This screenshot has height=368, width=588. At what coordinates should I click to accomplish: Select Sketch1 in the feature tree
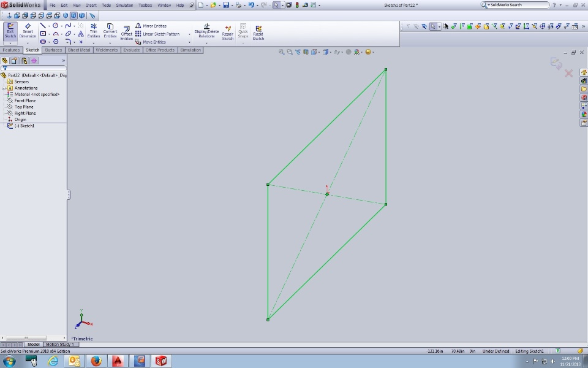tap(24, 126)
